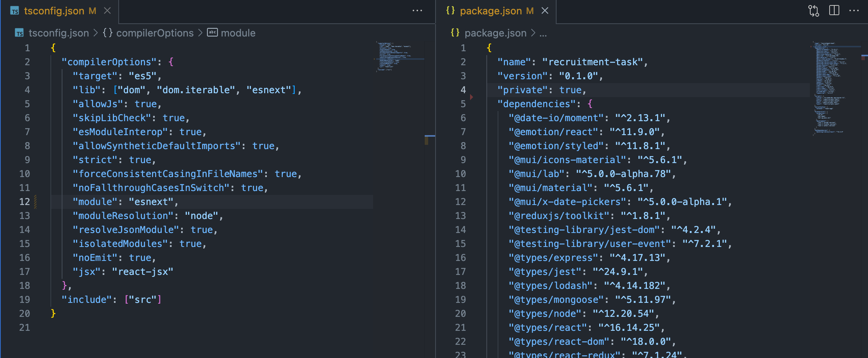Click the "moduleResolution" key
The image size is (868, 358).
click(123, 216)
